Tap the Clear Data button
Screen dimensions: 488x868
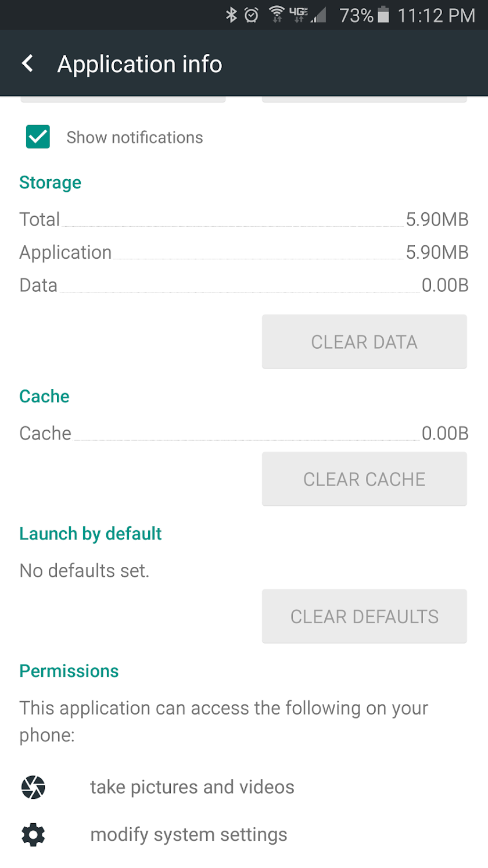(x=364, y=342)
